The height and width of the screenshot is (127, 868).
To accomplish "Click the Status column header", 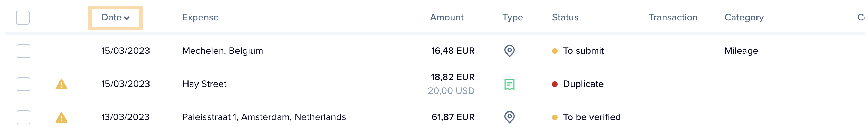I will point(565,17).
